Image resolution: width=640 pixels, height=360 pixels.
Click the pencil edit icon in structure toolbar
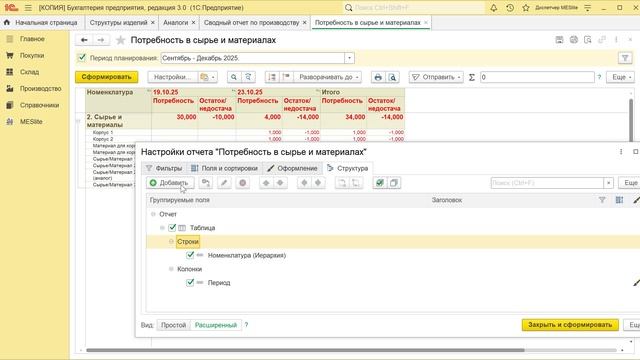pos(224,183)
